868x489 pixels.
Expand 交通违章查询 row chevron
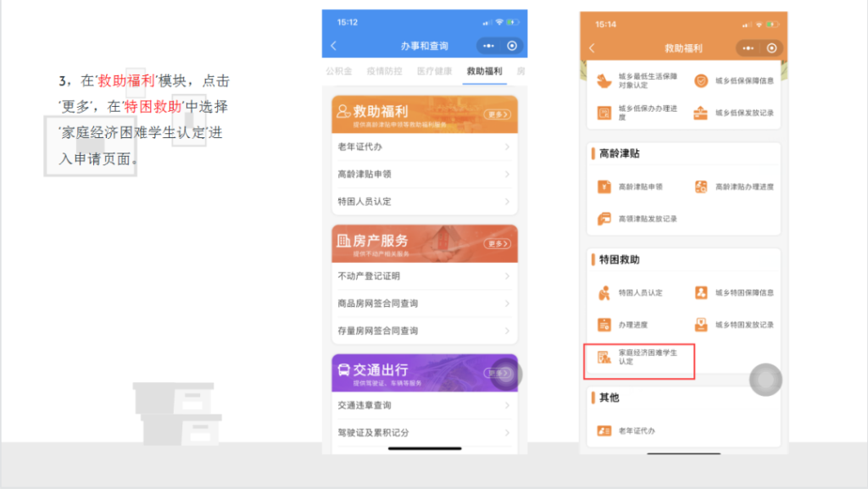[x=507, y=405]
